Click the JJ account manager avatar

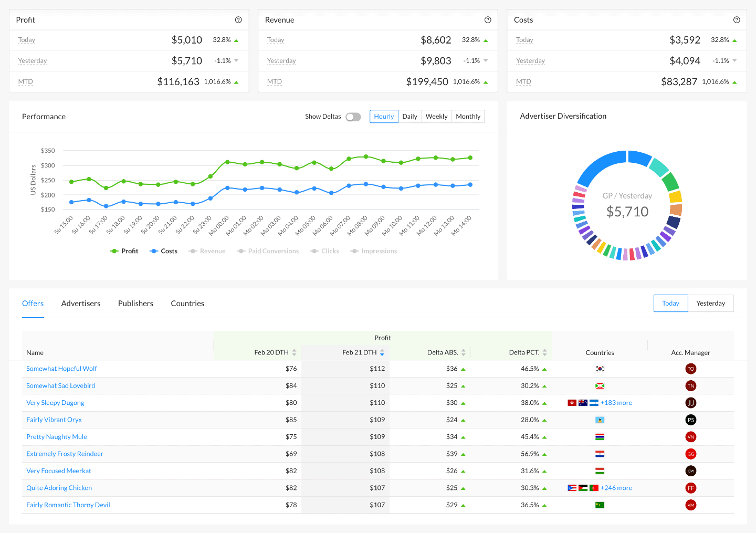click(x=691, y=403)
